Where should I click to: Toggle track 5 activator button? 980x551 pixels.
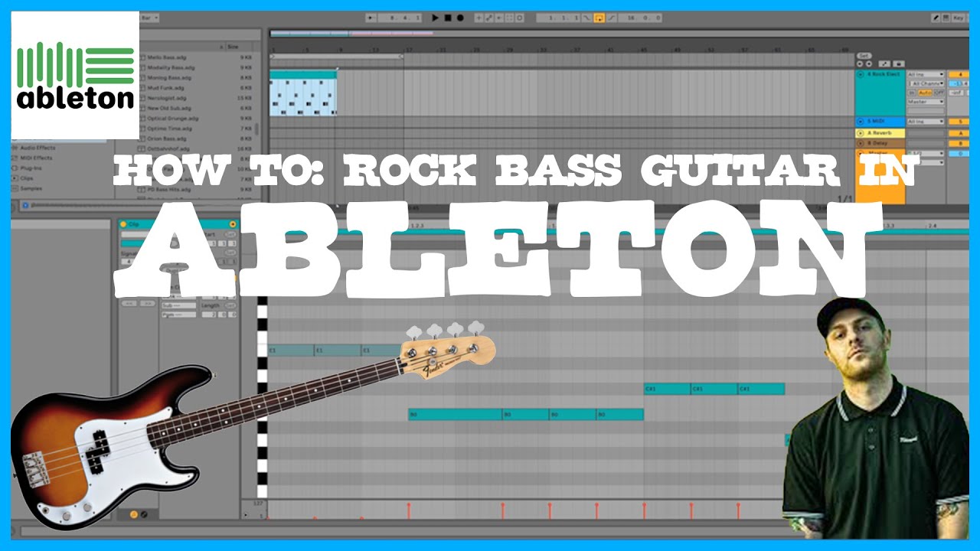click(x=959, y=121)
